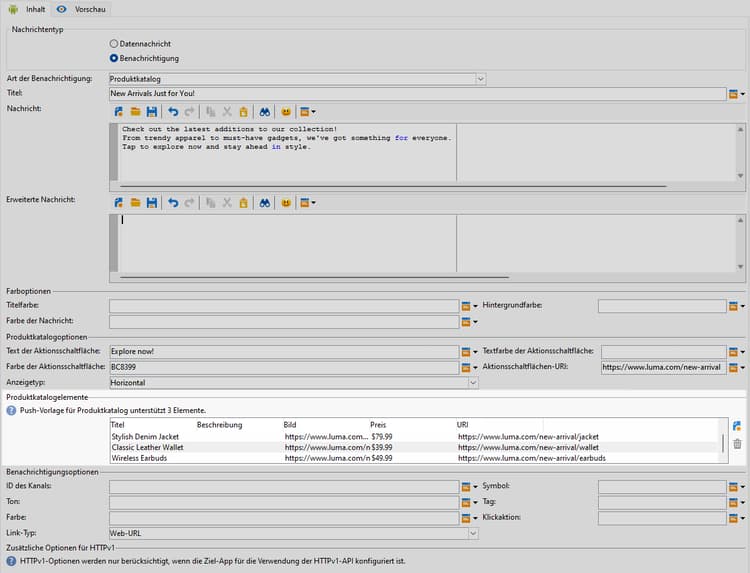Viewport: 750px width, 573px height.
Task: Delete catalog element with trash icon
Action: pos(737,444)
